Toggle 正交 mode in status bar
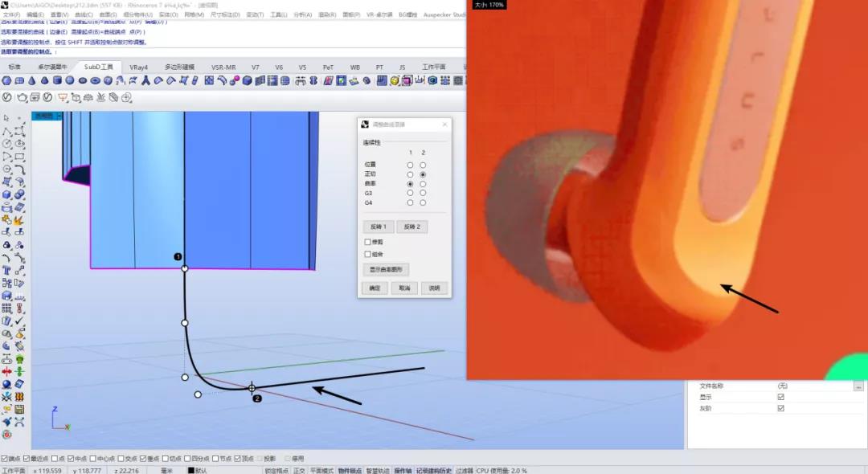868x474 pixels. [300, 471]
